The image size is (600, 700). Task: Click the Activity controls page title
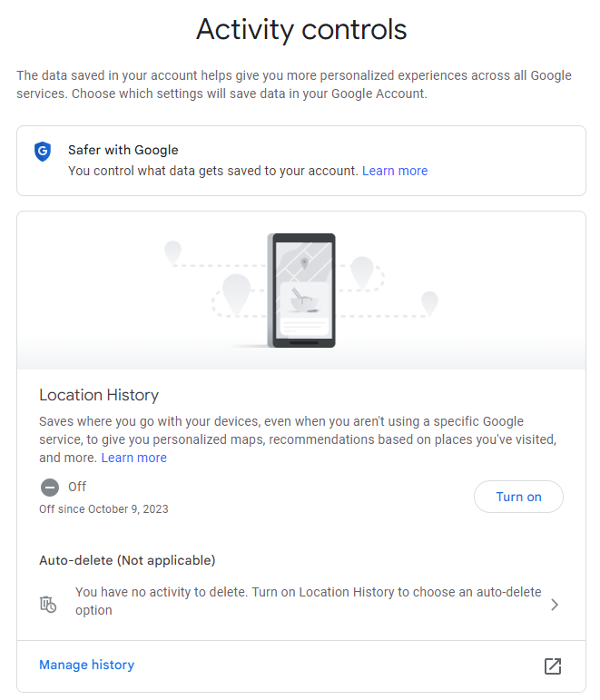tap(301, 29)
